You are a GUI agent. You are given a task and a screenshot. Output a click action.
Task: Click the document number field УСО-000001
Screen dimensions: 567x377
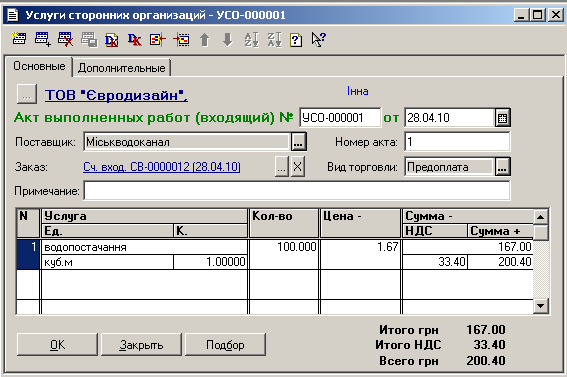[340, 117]
